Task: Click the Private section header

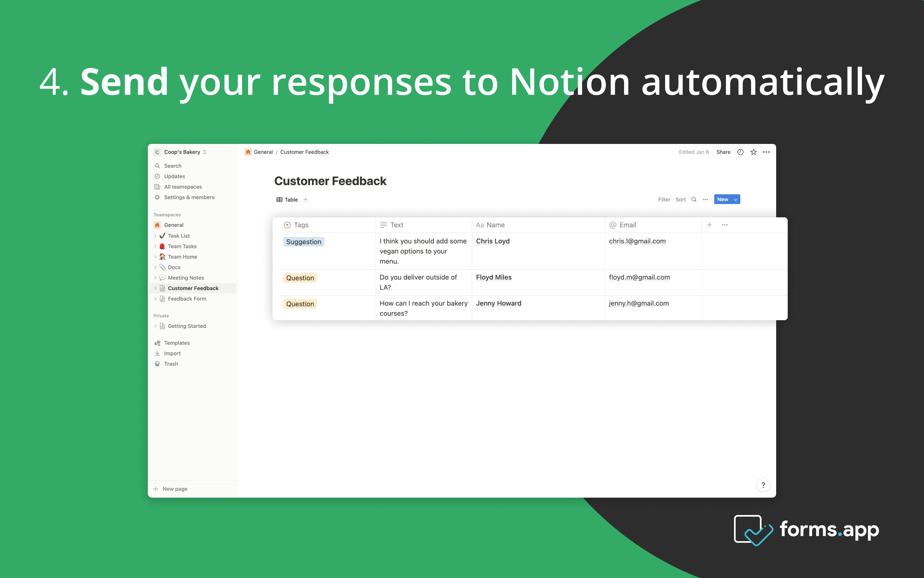Action: 161,316
